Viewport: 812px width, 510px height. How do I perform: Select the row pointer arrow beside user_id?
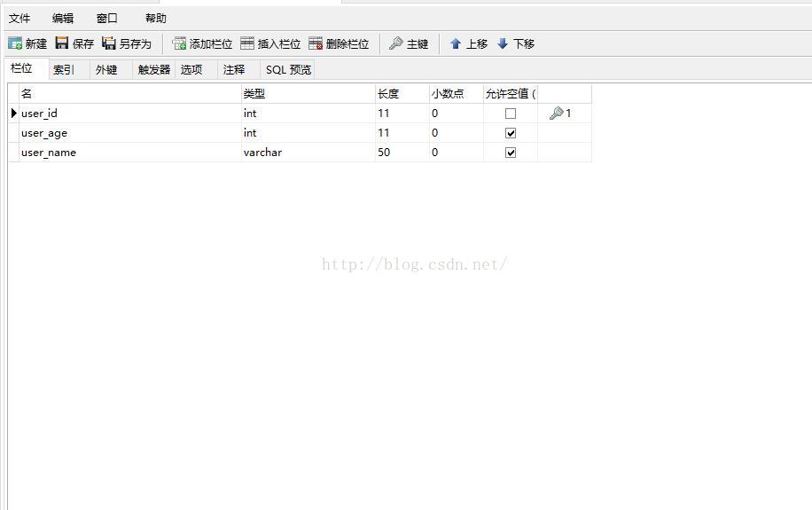point(14,113)
